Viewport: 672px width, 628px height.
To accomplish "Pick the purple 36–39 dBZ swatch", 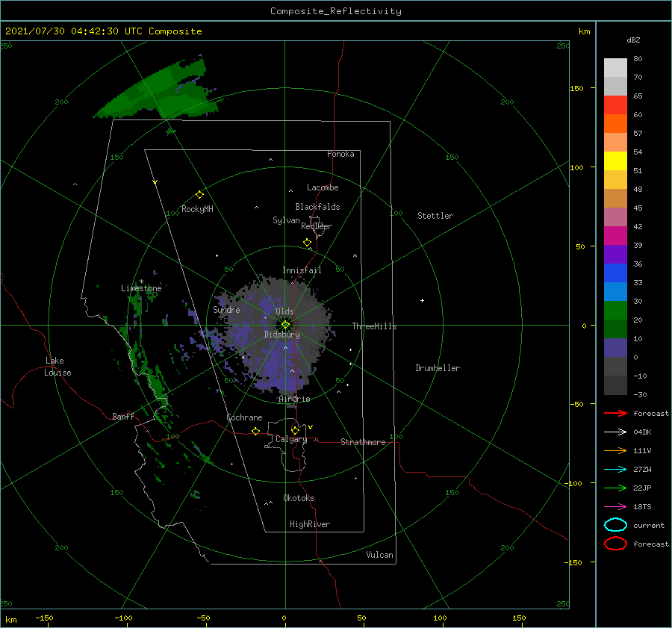I will pyautogui.click(x=615, y=255).
